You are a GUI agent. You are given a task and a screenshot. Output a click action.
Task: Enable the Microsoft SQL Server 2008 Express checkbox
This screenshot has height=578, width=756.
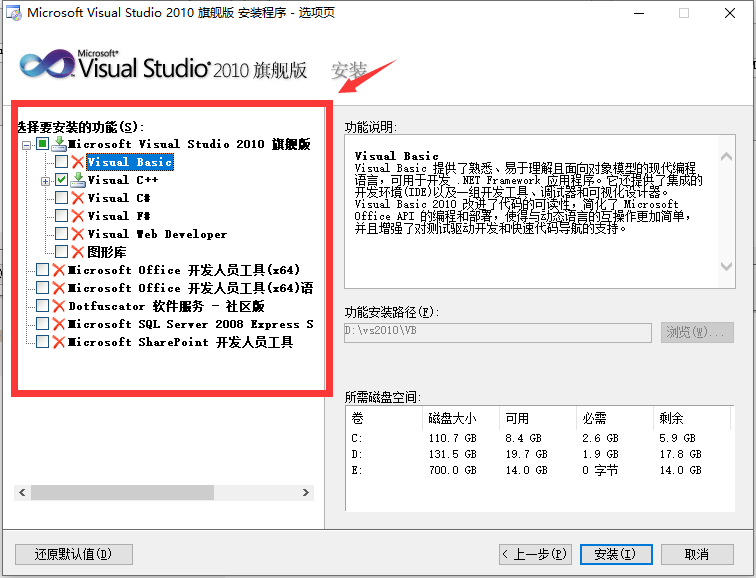coord(42,323)
